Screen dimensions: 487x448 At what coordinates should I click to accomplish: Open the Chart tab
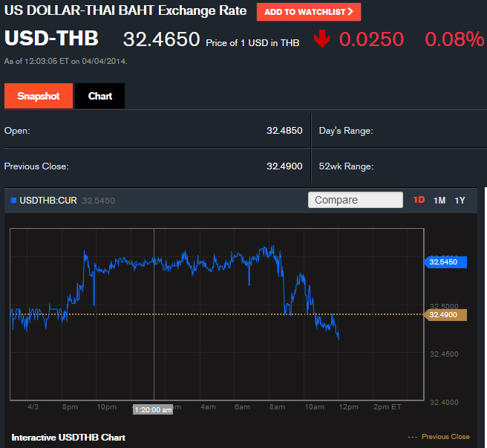[x=99, y=96]
